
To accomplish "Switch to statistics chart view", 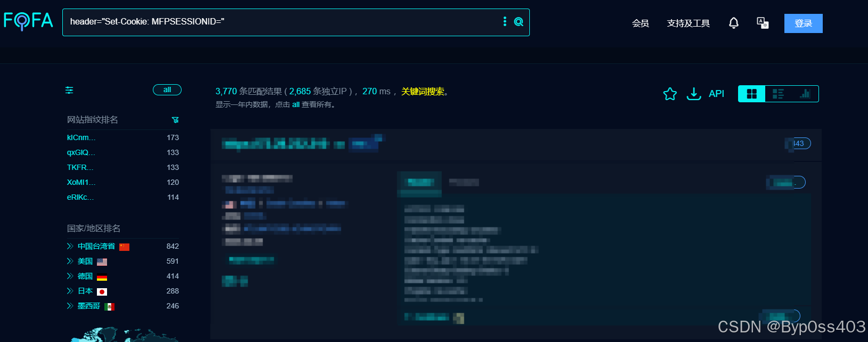I will (805, 94).
